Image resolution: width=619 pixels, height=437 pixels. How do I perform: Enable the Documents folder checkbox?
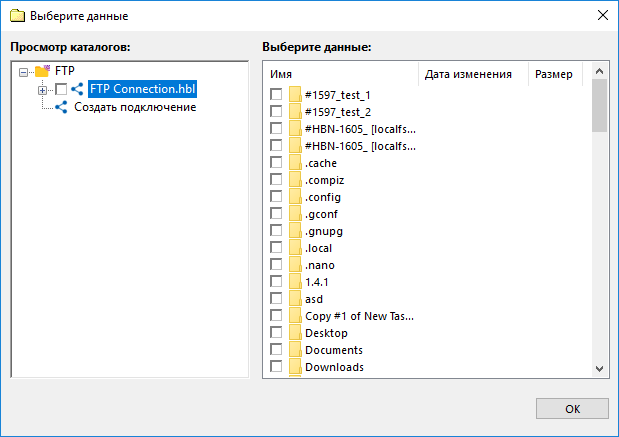[276, 349]
